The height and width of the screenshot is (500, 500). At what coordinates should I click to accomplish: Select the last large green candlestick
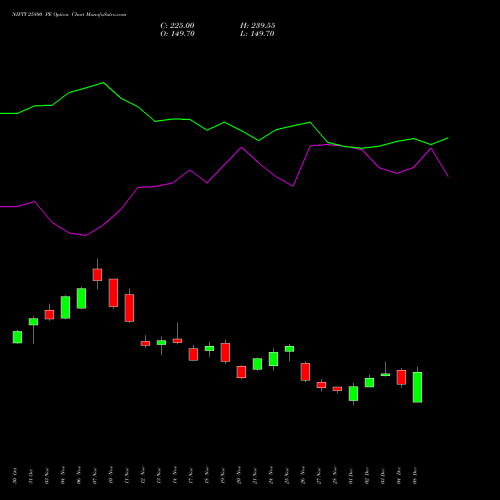[417, 387]
